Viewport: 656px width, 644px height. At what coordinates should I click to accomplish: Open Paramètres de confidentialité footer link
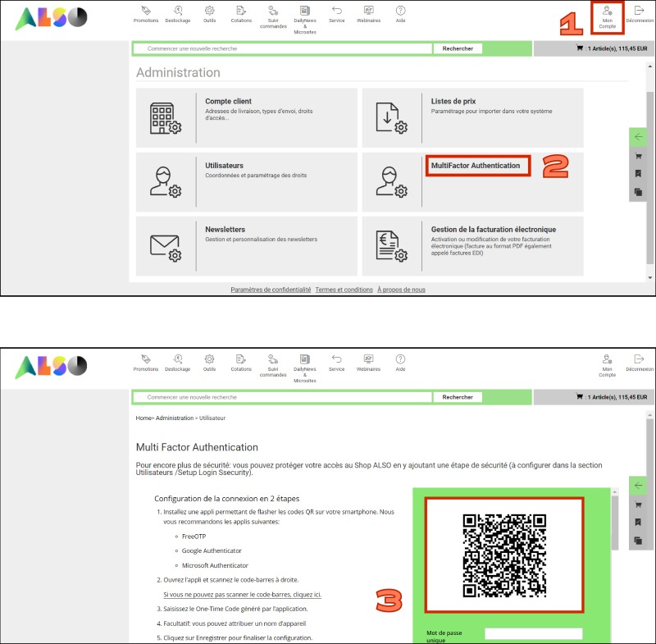click(x=271, y=290)
